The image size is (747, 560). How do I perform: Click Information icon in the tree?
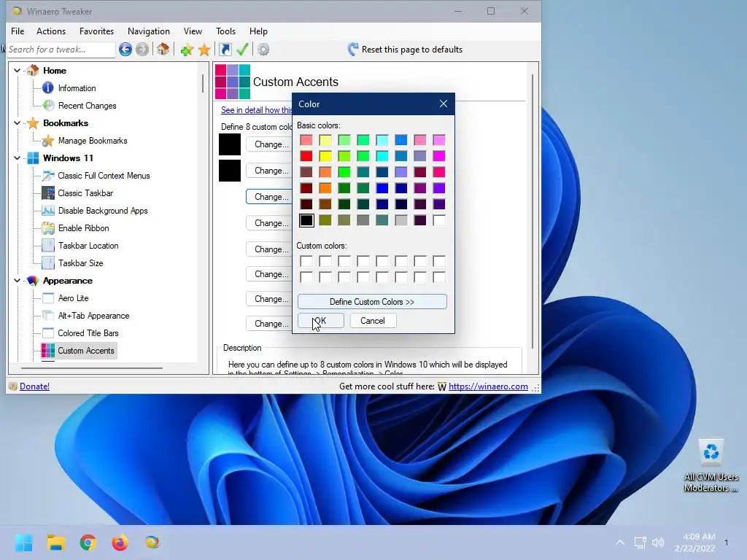(48, 87)
